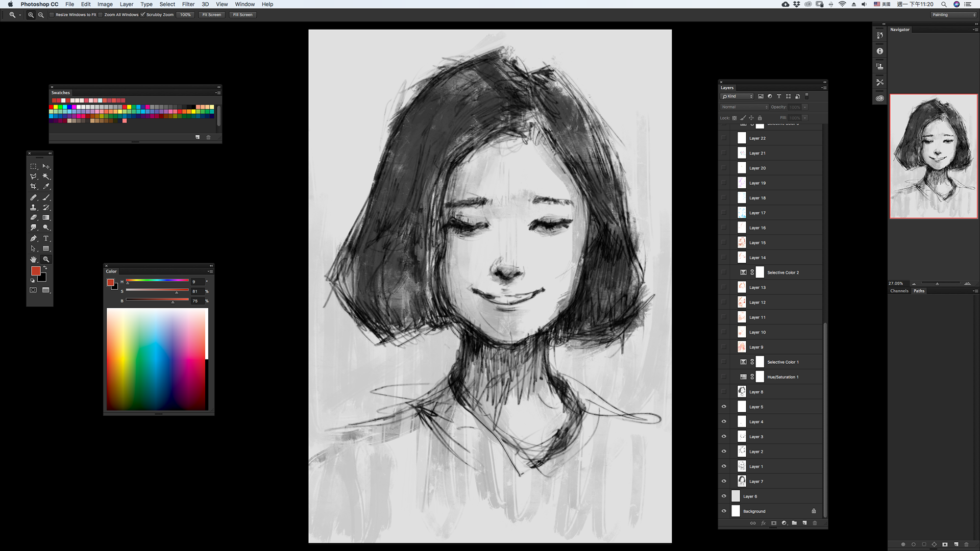The width and height of the screenshot is (980, 551).
Task: Click the zoom out magnifier icon
Action: [41, 15]
